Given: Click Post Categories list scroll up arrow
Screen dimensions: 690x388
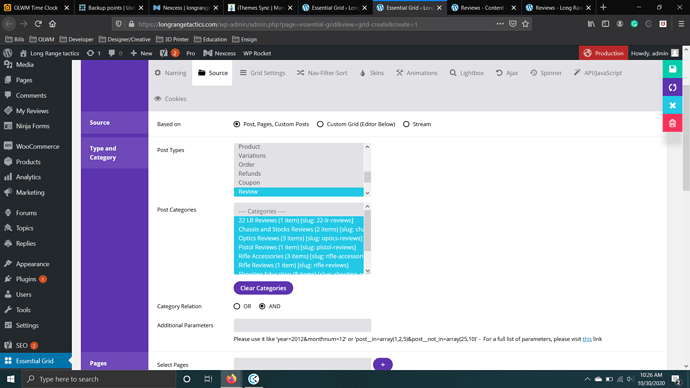Looking at the screenshot, I should 367,206.
